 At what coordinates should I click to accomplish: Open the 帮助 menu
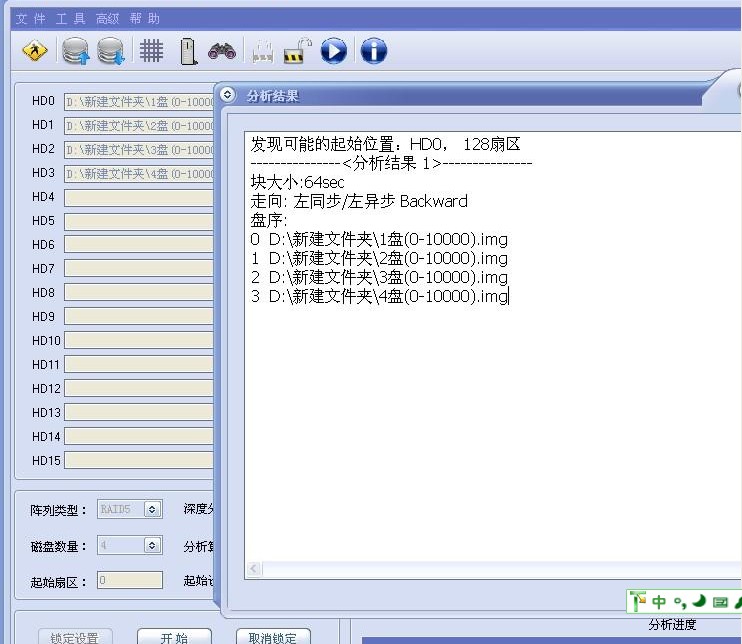(x=144, y=19)
